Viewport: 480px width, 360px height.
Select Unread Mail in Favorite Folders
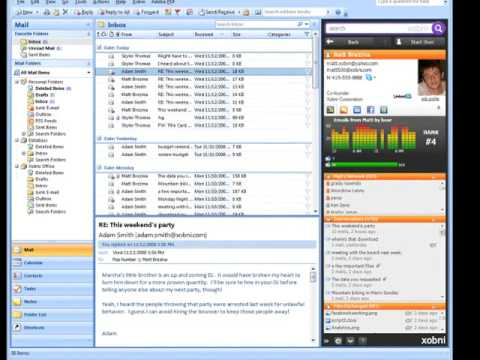[41, 48]
